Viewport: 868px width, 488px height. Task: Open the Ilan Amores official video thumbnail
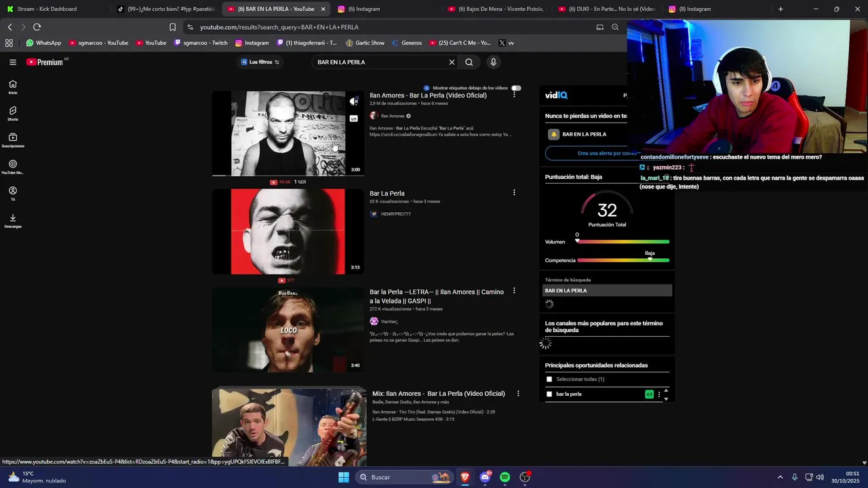coord(288,134)
